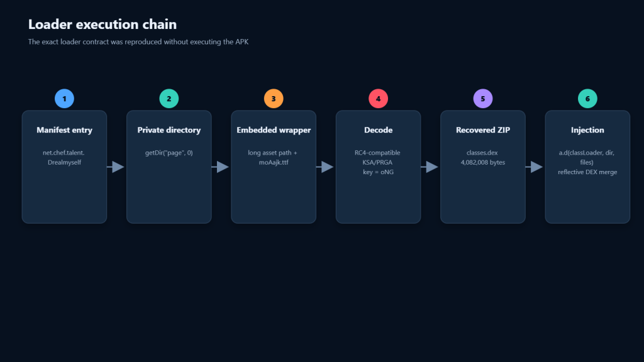This screenshot has height=362, width=644.
Task: Select the Manifest entry card heading
Action: pos(65,130)
